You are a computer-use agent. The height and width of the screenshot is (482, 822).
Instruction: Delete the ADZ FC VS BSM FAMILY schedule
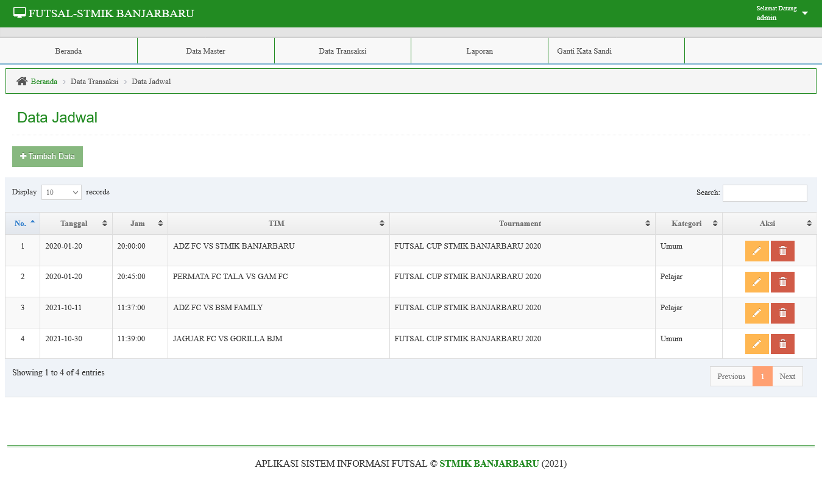tap(783, 313)
